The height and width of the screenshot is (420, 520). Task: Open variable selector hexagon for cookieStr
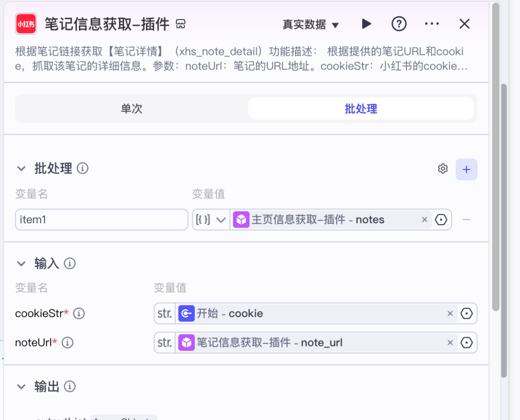pyautogui.click(x=467, y=313)
